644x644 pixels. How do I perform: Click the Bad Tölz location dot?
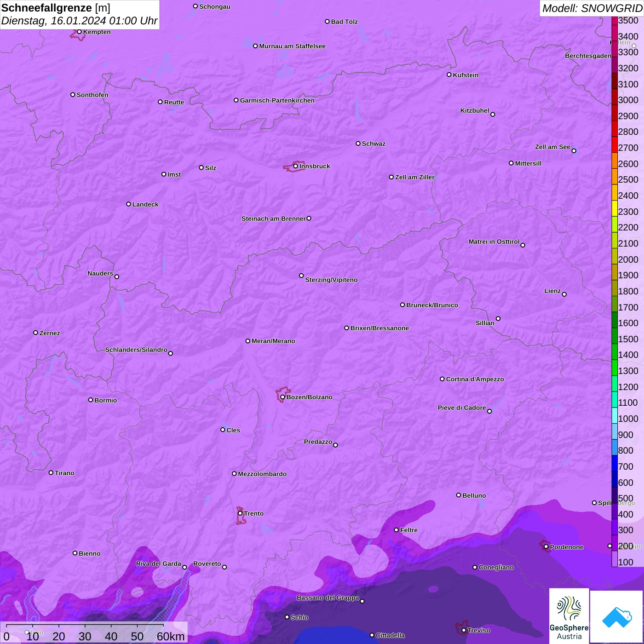pyautogui.click(x=327, y=22)
